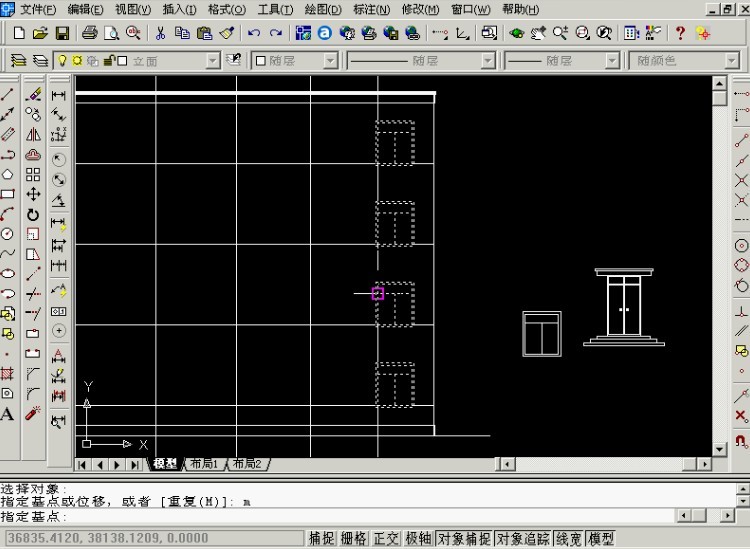Viewport: 750px width, 549px height.
Task: Select the Line draw tool
Action: coord(7,95)
